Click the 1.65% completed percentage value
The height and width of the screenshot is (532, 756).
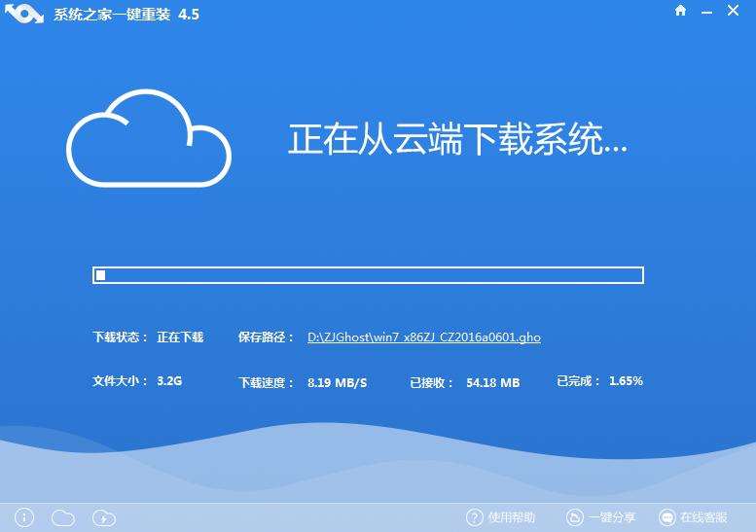click(x=626, y=381)
